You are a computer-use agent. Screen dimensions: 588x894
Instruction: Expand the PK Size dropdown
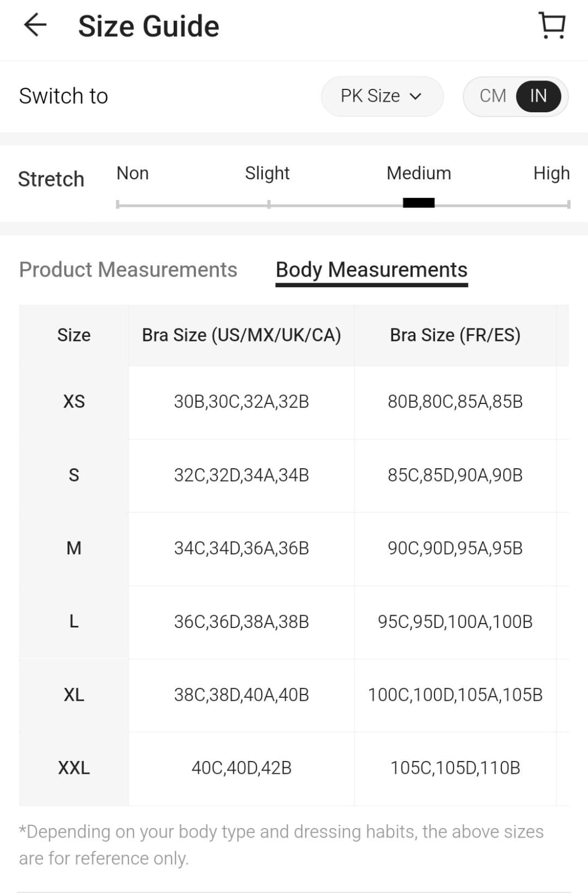[x=382, y=96]
